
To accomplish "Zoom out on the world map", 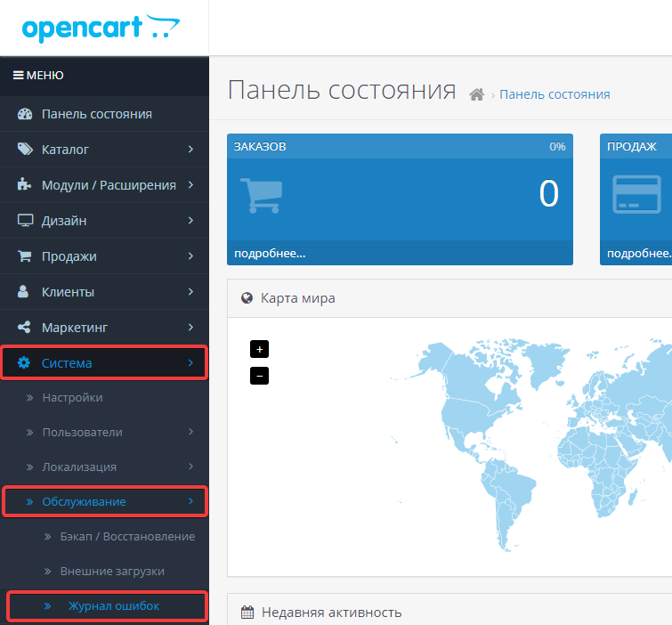I will point(260,376).
